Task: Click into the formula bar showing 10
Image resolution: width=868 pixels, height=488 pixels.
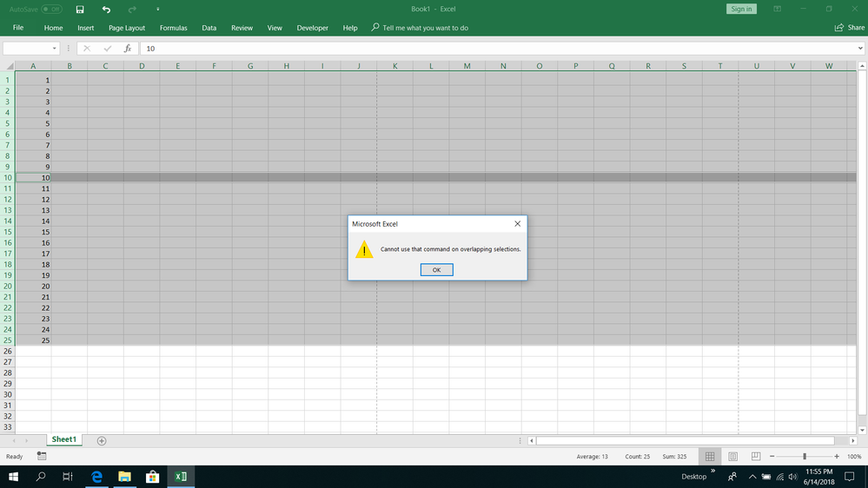Action: pyautogui.click(x=497, y=49)
